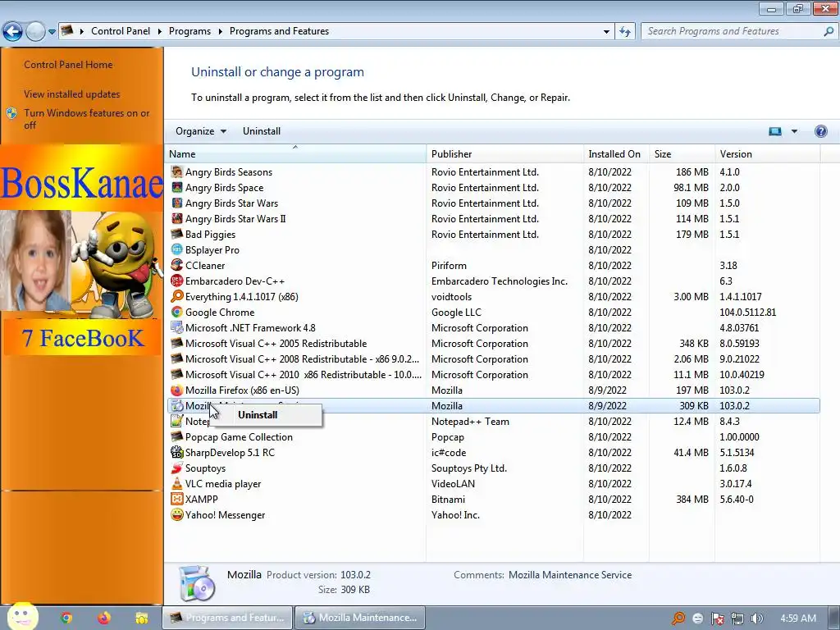Choose Uninstall from the context menu
This screenshot has height=630, width=840.
258,414
